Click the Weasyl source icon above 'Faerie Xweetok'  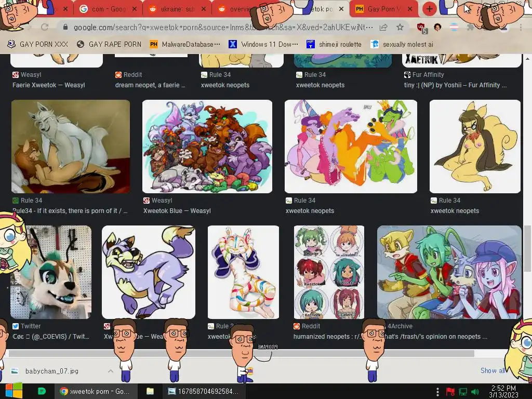15,75
